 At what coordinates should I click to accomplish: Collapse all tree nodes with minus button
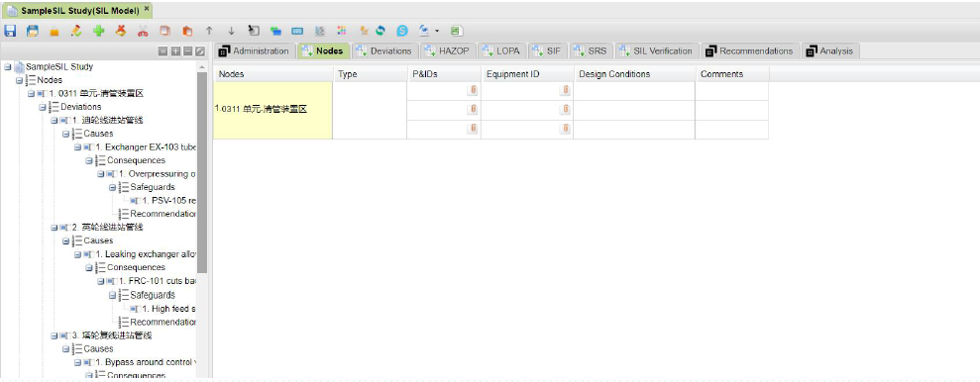pos(187,51)
